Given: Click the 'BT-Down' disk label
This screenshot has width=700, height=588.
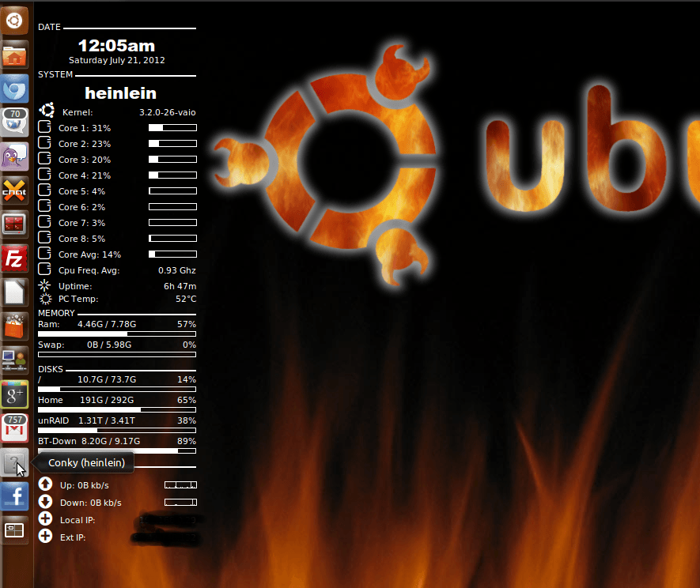Looking at the screenshot, I should [57, 441].
